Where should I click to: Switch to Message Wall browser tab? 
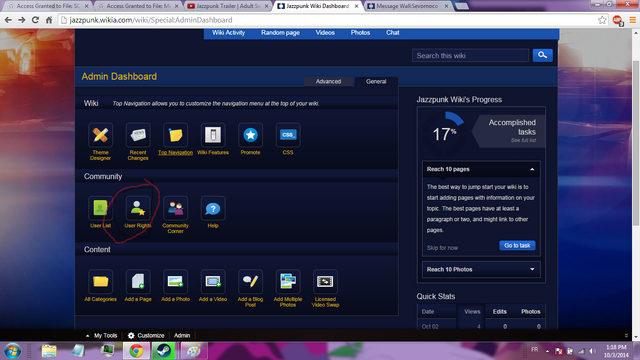[x=407, y=6]
